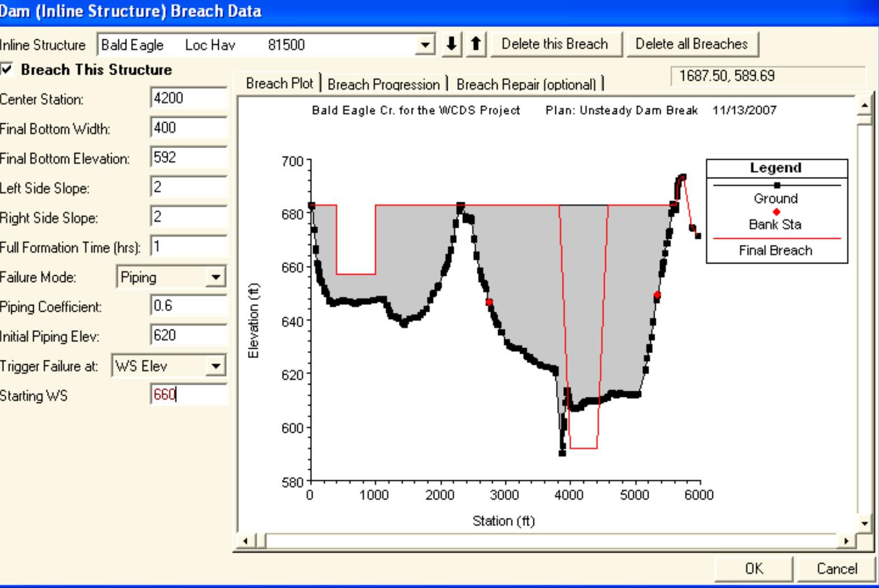Click the horizontal scrollbar right arrow
Viewport: 879px width, 588px height.
847,541
